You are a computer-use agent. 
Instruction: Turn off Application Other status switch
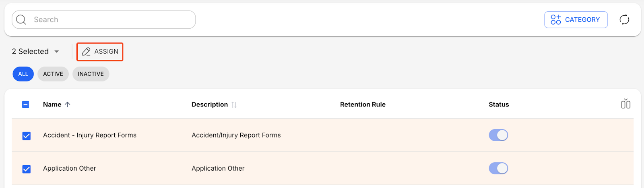click(x=498, y=168)
